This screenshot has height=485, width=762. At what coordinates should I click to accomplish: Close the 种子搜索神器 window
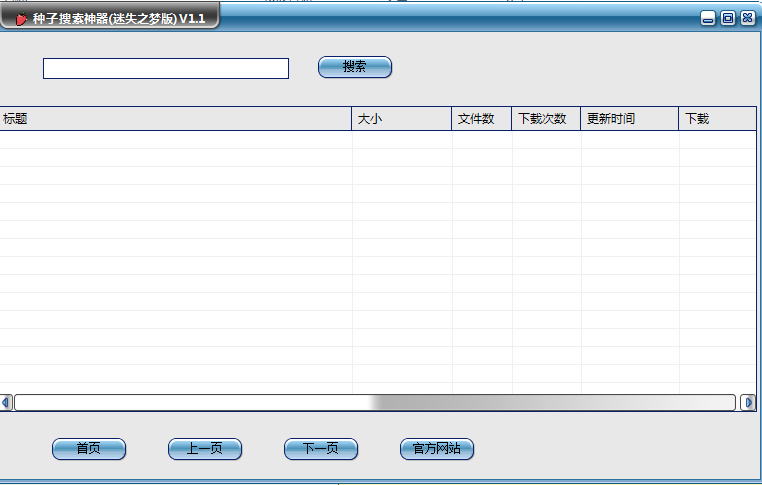pyautogui.click(x=748, y=18)
